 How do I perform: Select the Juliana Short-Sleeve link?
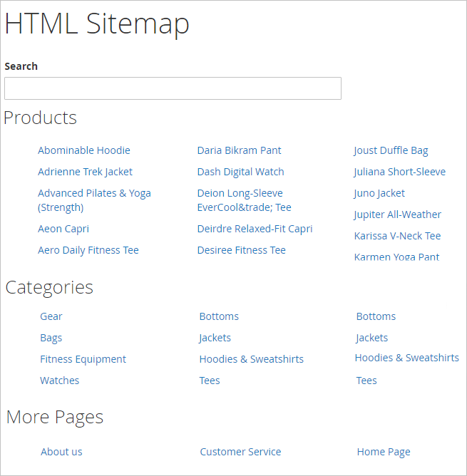(399, 172)
